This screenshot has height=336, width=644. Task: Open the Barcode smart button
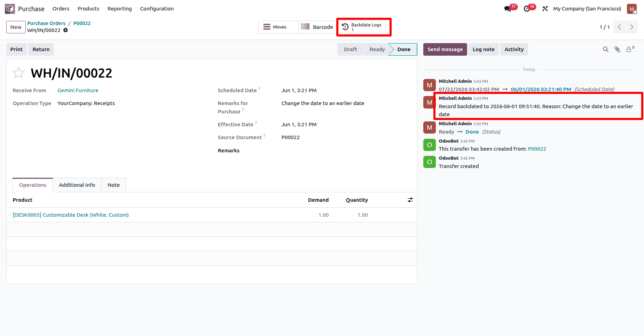[317, 27]
